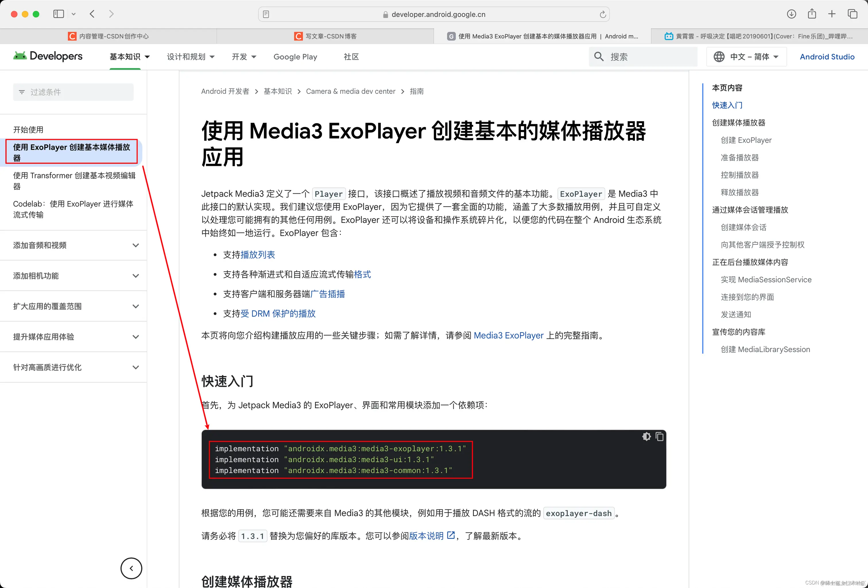Copy the code snippet using the copy icon
Image resolution: width=868 pixels, height=588 pixels.
point(660,437)
